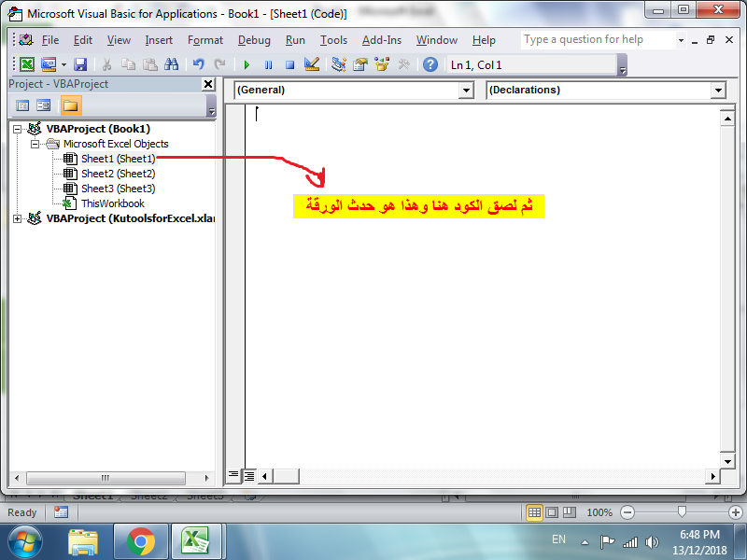Click Excel zoom slider handle
747x560 pixels.
pos(682,511)
